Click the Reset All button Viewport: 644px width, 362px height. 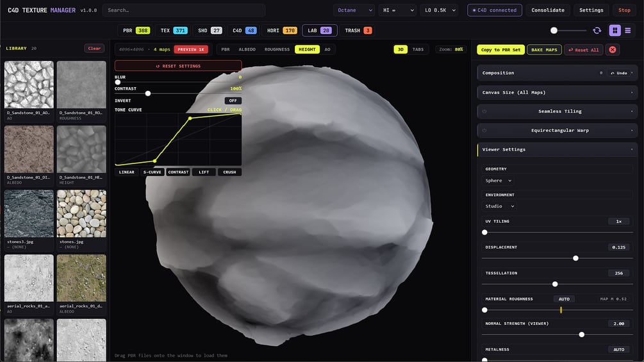point(584,50)
